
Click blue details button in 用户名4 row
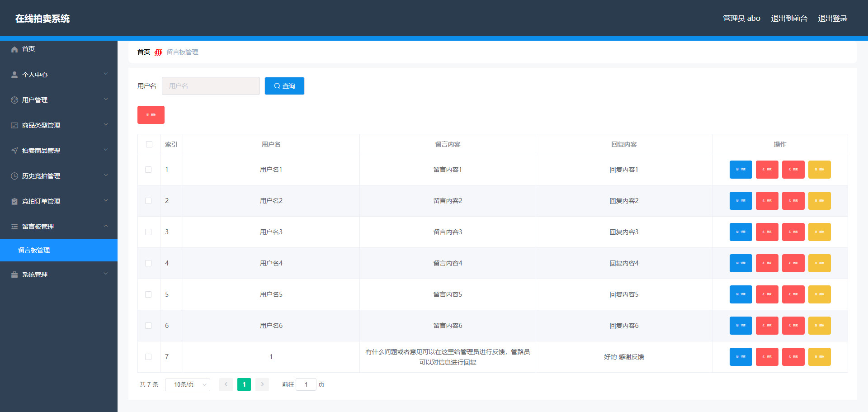pyautogui.click(x=741, y=263)
